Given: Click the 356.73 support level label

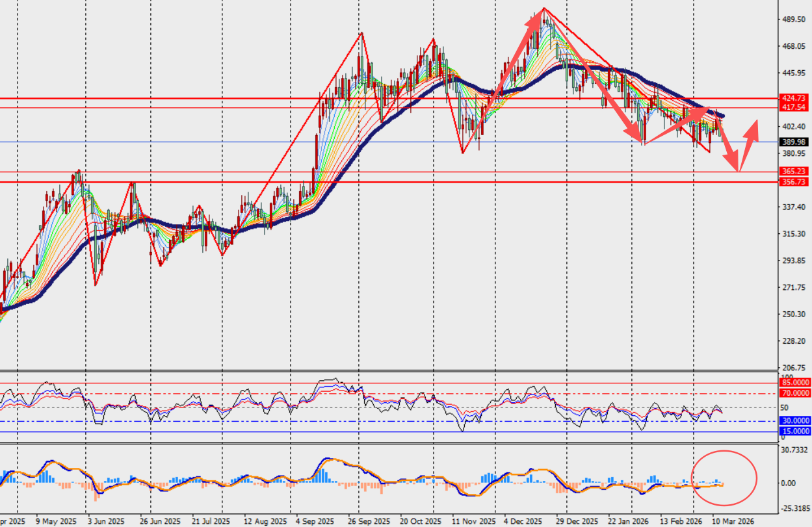Looking at the screenshot, I should pyautogui.click(x=794, y=182).
